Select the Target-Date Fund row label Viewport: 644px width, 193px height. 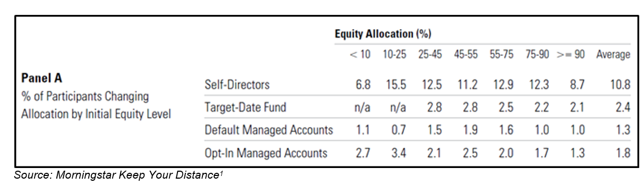[x=245, y=107]
